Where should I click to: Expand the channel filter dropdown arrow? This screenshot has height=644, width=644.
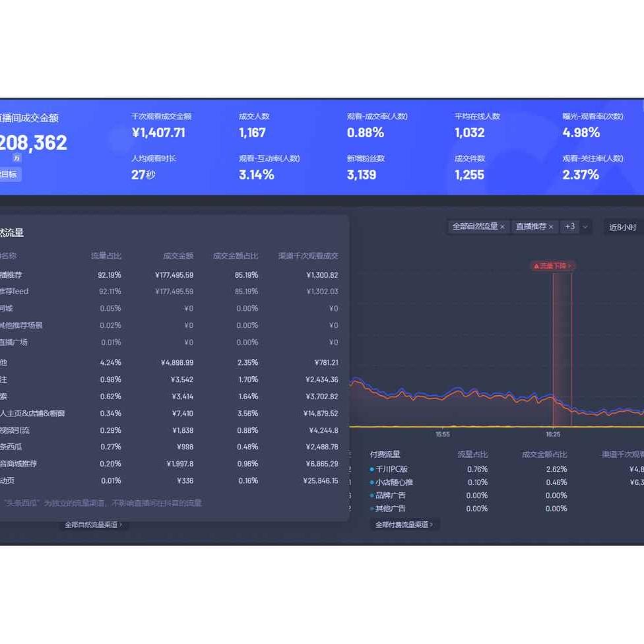tap(585, 227)
